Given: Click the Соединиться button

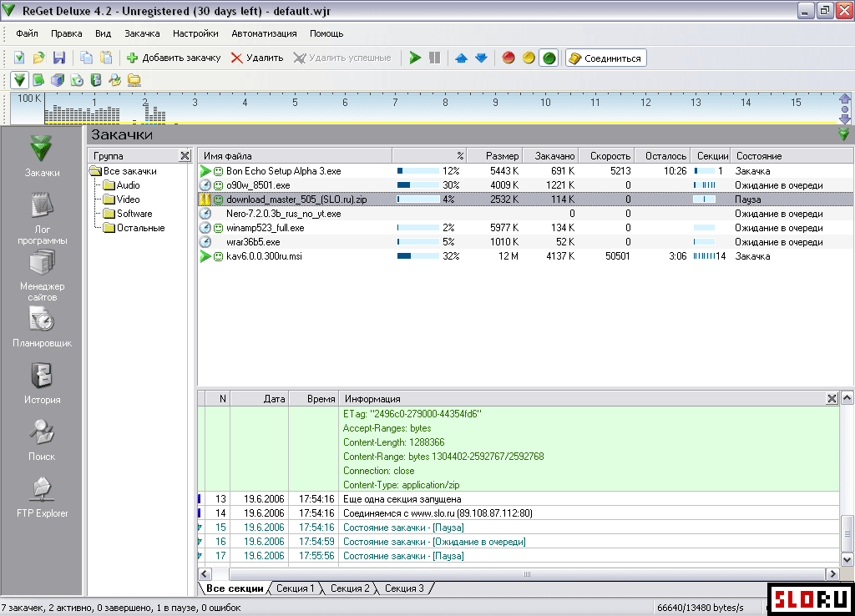Looking at the screenshot, I should click(x=606, y=58).
